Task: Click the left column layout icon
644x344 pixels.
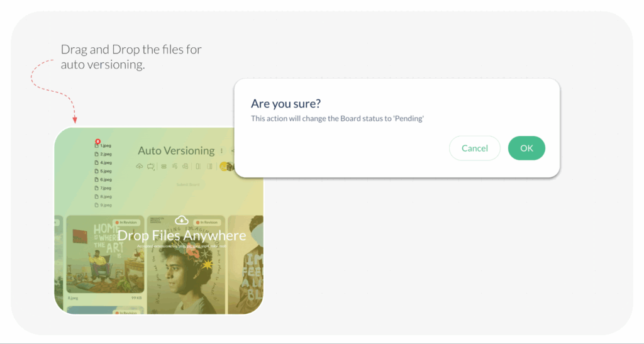Action: click(x=198, y=167)
